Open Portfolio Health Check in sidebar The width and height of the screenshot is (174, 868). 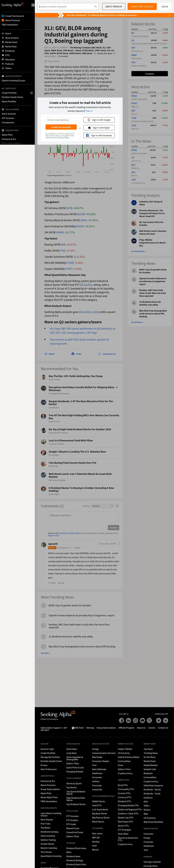[x=12, y=97]
